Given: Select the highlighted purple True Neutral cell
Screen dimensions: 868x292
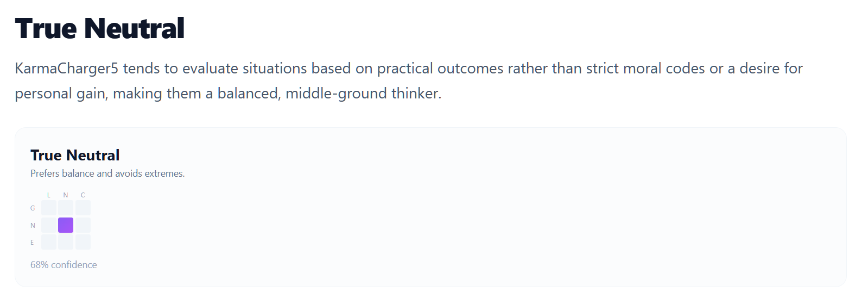Looking at the screenshot, I should pos(66,225).
